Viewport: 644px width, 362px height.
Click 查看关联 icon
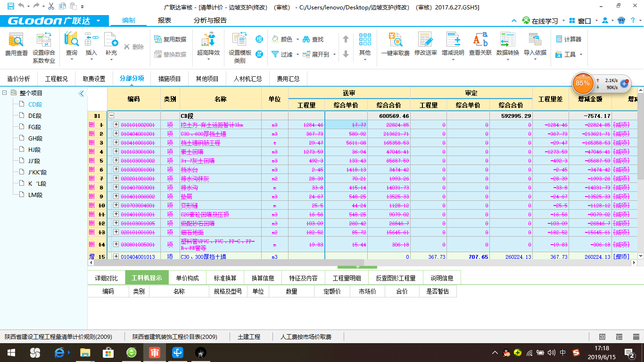[480, 45]
